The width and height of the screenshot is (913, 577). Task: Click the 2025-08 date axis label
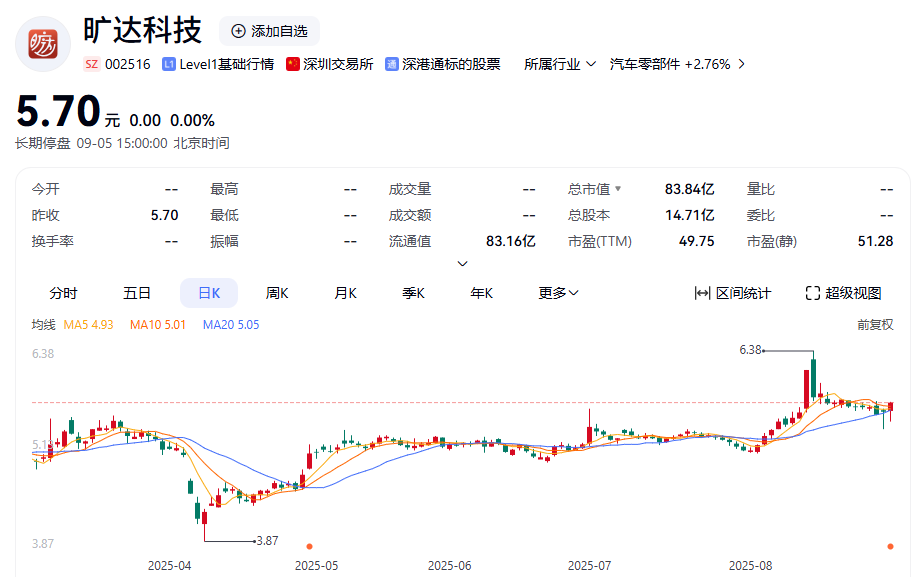pyautogui.click(x=751, y=565)
